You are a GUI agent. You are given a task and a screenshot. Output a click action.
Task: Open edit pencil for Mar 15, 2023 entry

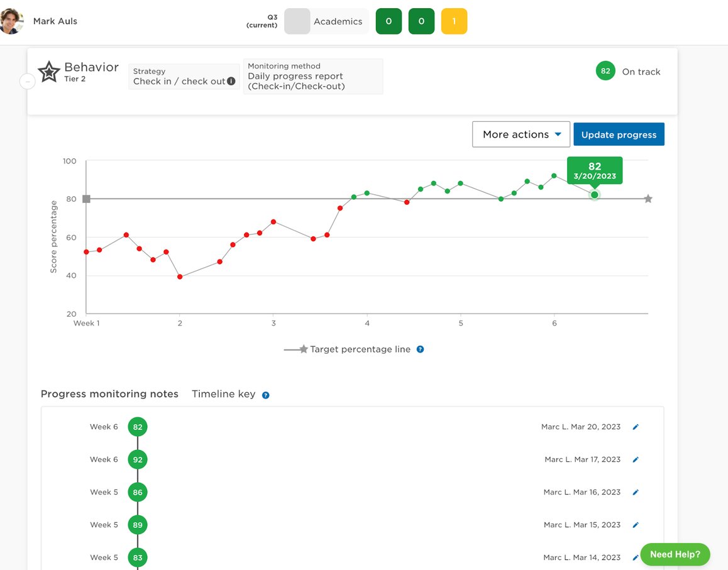point(635,525)
